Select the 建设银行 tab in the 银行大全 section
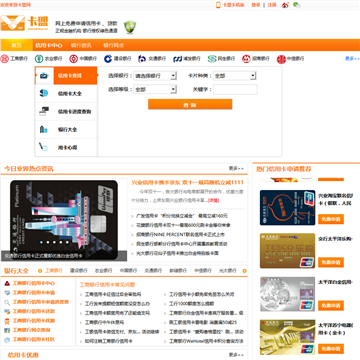The image size is (360, 360). click(79, 271)
